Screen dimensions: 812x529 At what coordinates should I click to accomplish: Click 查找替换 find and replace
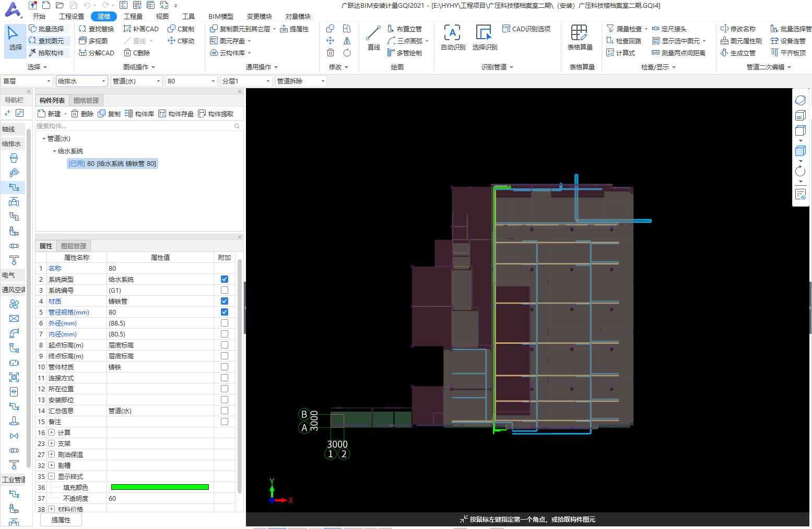point(96,29)
